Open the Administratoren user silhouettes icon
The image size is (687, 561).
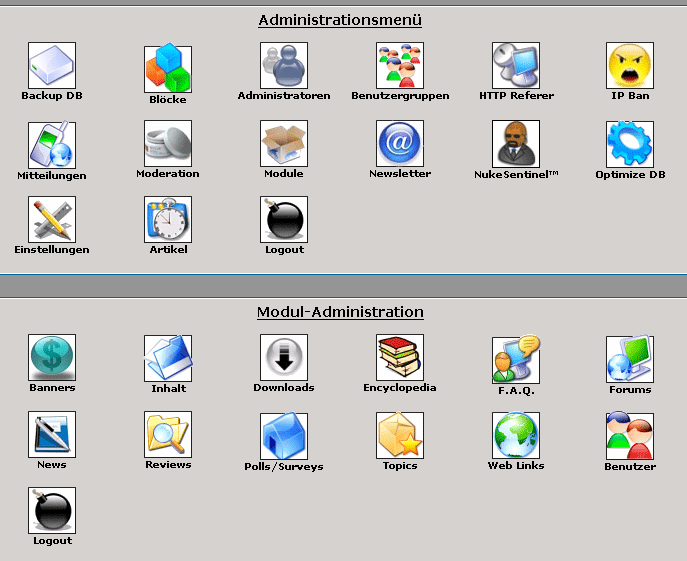click(x=284, y=65)
